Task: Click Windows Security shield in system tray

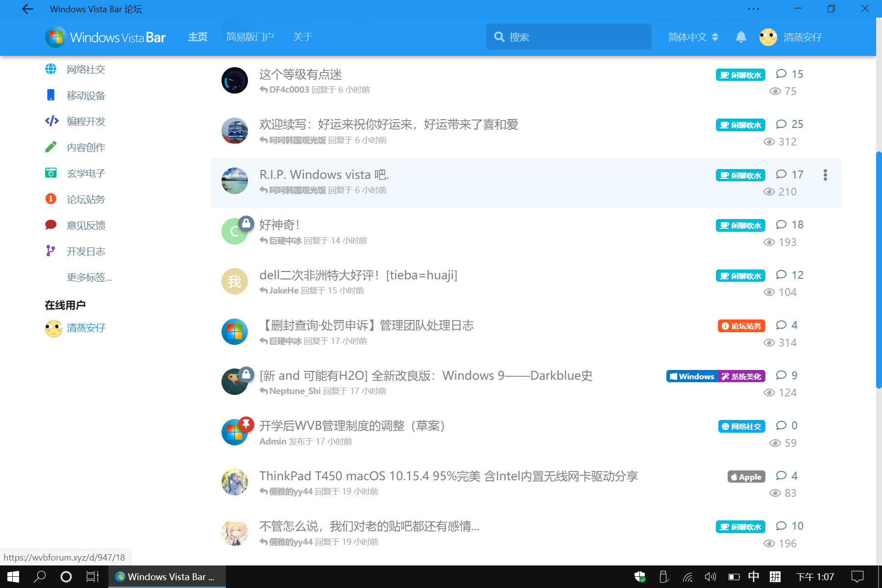Action: coord(640,577)
